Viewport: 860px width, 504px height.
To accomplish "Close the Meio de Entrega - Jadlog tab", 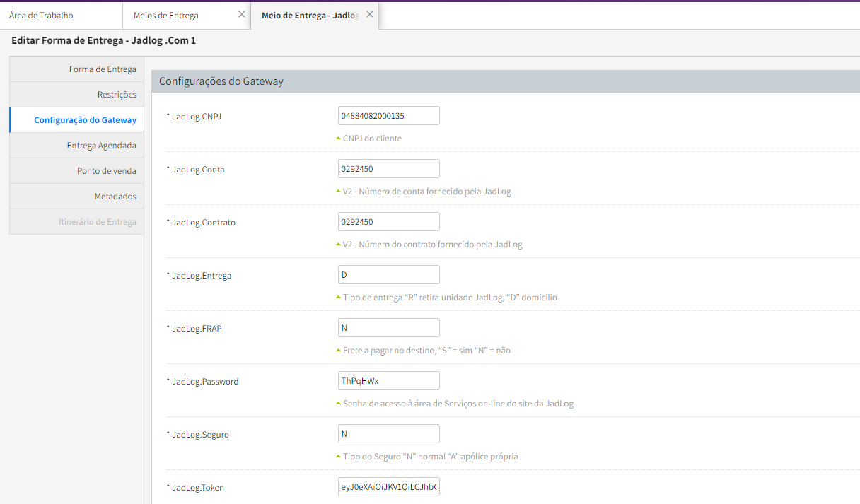I will click(x=370, y=14).
